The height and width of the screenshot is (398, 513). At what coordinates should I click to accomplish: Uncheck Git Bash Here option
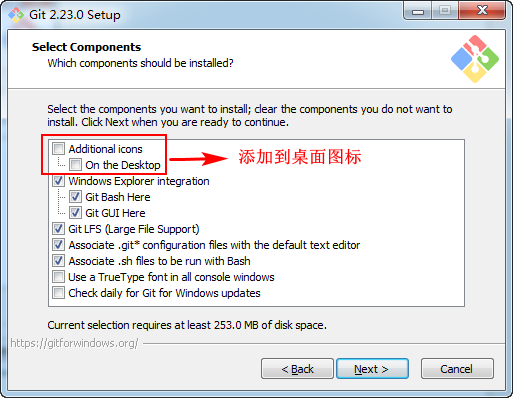(75, 197)
